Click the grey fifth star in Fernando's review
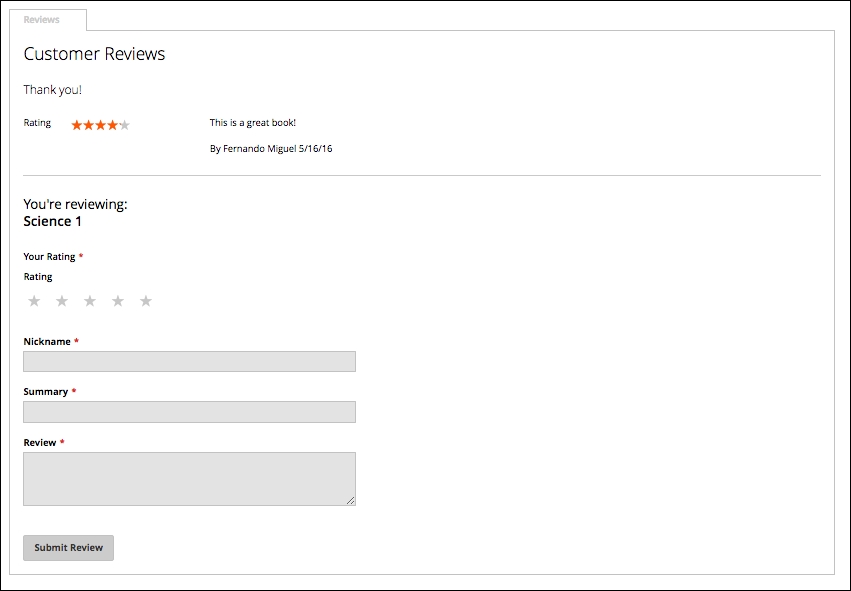 click(125, 125)
